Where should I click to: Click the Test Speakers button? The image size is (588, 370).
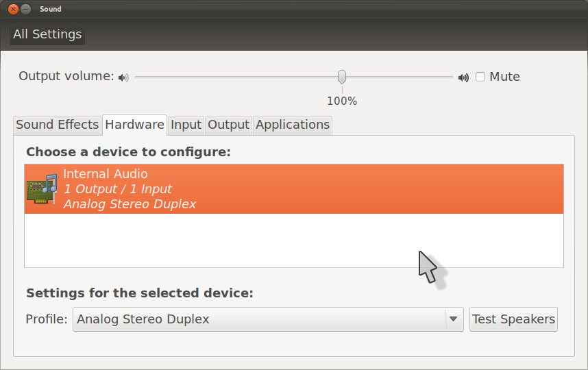[x=513, y=319]
